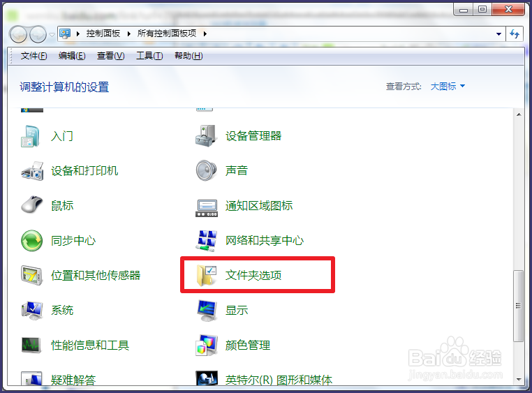The height and width of the screenshot is (393, 532).
Task: Expand arrow after 所有控制面板项 breadcrumb
Action: point(205,34)
